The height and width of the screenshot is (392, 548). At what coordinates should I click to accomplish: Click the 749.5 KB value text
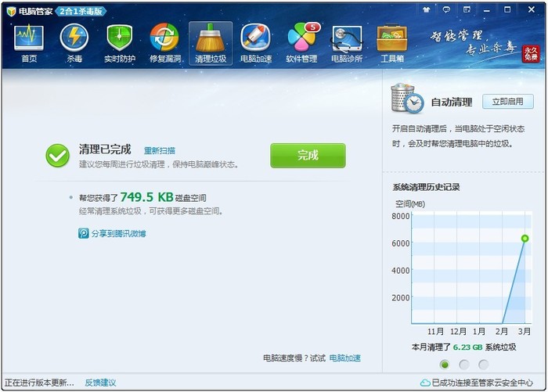point(147,197)
